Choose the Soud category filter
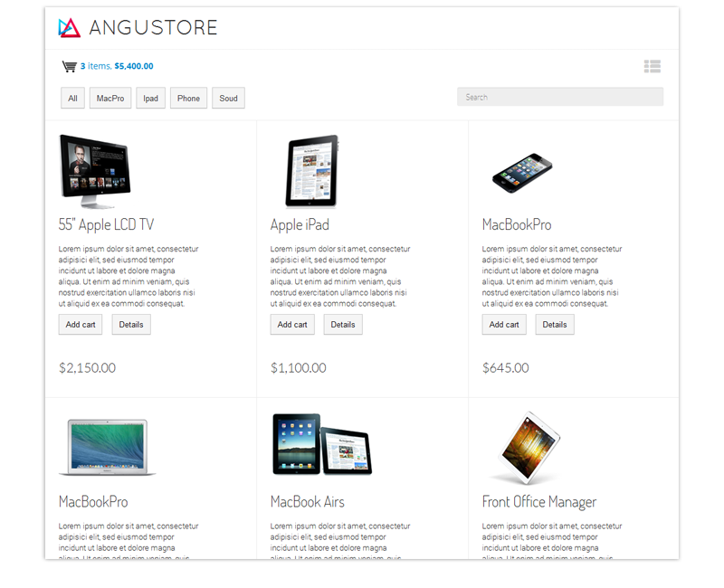The width and height of the screenshot is (724, 588). point(229,98)
